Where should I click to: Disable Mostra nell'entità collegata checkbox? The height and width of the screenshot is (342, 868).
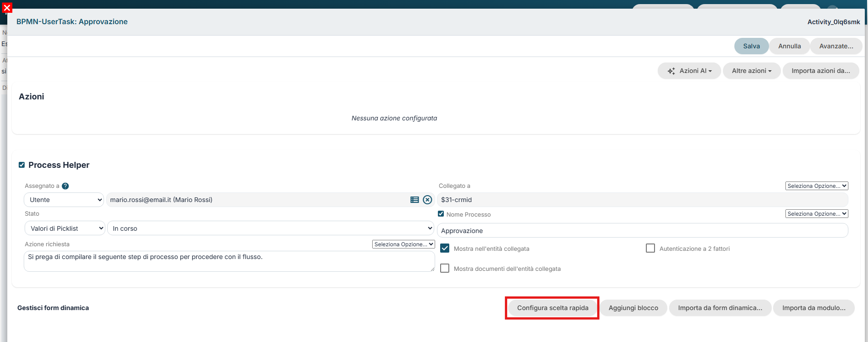[x=445, y=249]
